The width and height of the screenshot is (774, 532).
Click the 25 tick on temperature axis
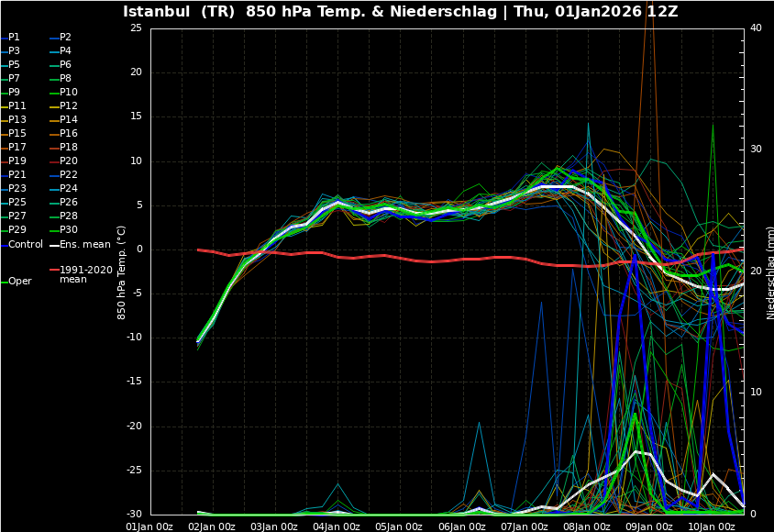pos(136,28)
